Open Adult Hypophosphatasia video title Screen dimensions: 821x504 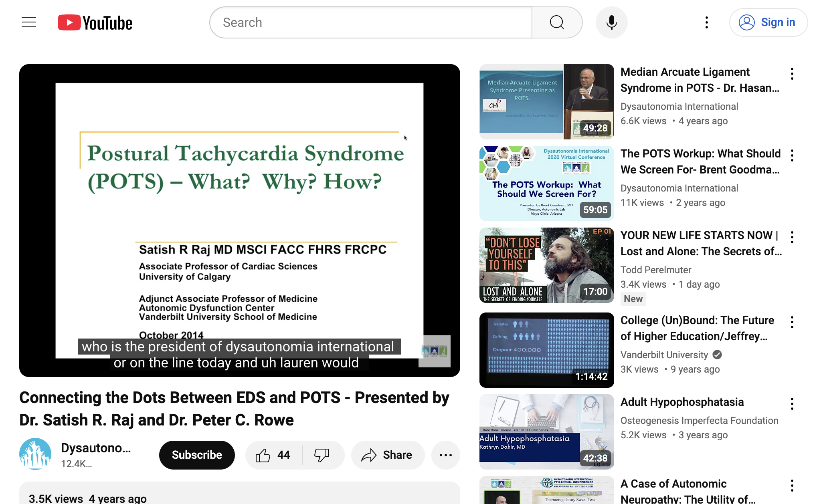pos(682,402)
